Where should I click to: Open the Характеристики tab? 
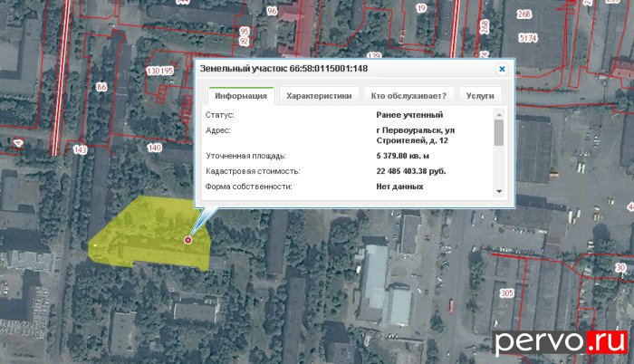point(318,96)
